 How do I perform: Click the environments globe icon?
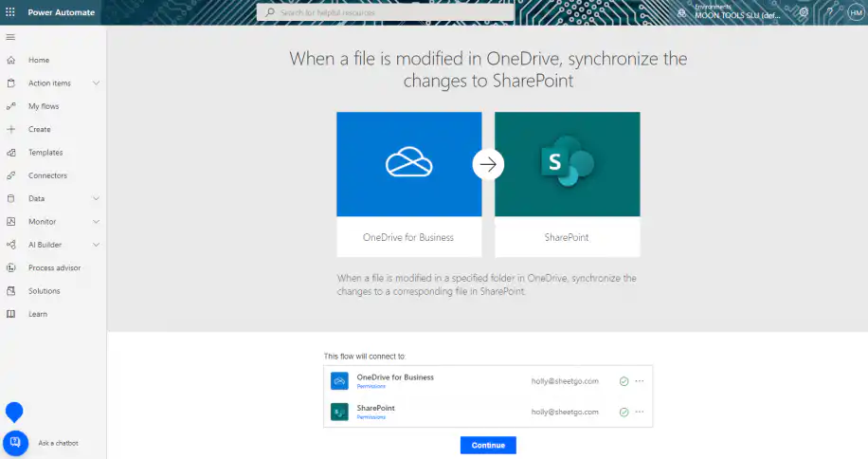coord(682,12)
